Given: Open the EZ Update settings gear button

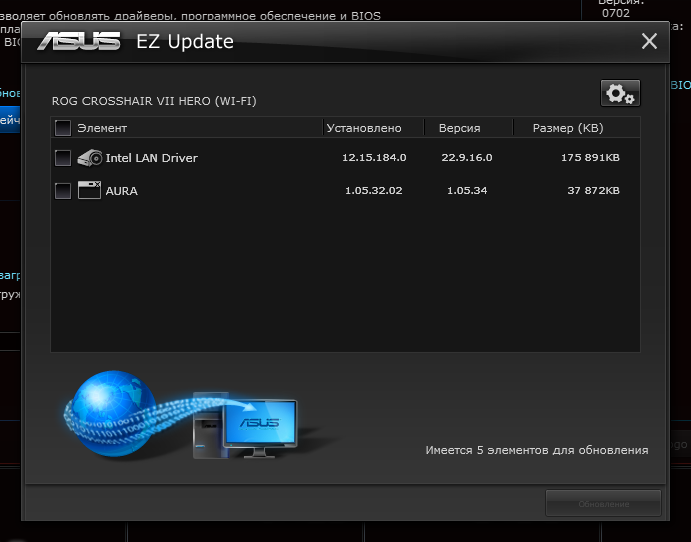Looking at the screenshot, I should [620, 93].
